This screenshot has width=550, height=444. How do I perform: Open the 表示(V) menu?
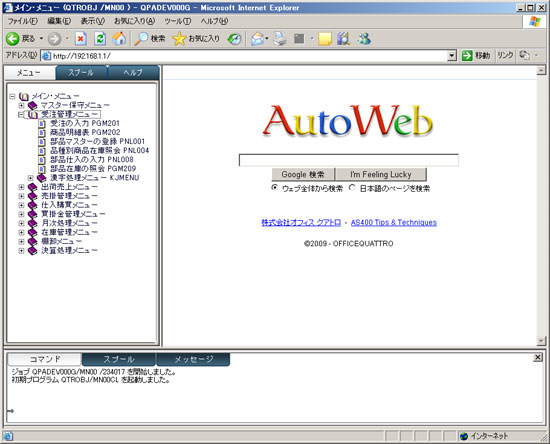[x=93, y=21]
